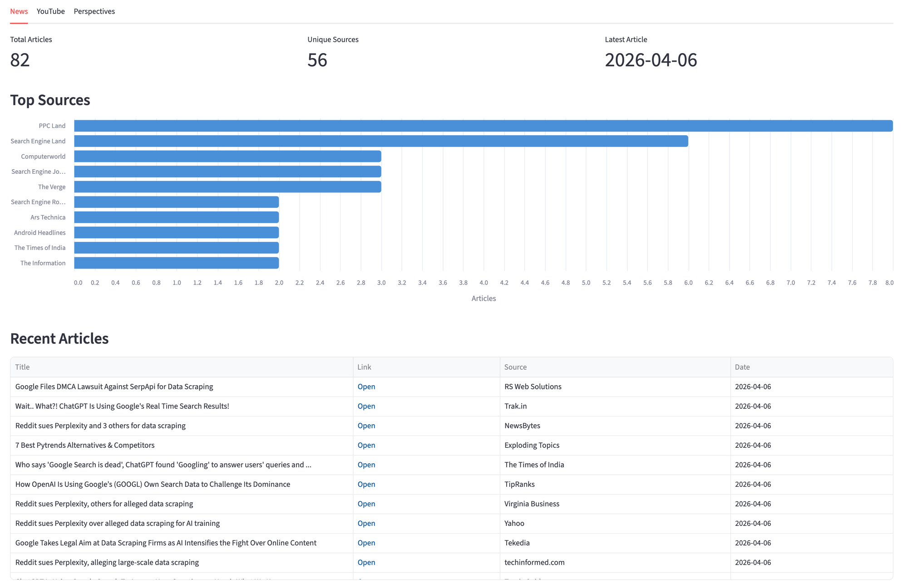Viewport: 908px width, 588px height.
Task: Open the Exploding Topics article link
Action: coord(366,445)
